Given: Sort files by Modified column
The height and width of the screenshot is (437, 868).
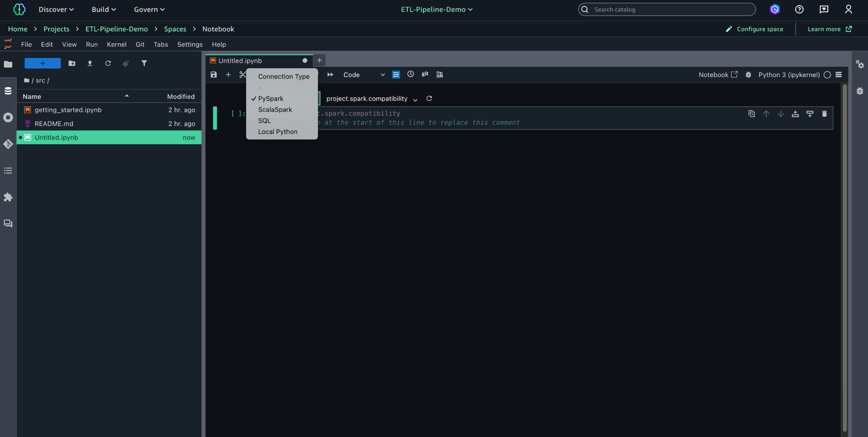Looking at the screenshot, I should coord(181,97).
